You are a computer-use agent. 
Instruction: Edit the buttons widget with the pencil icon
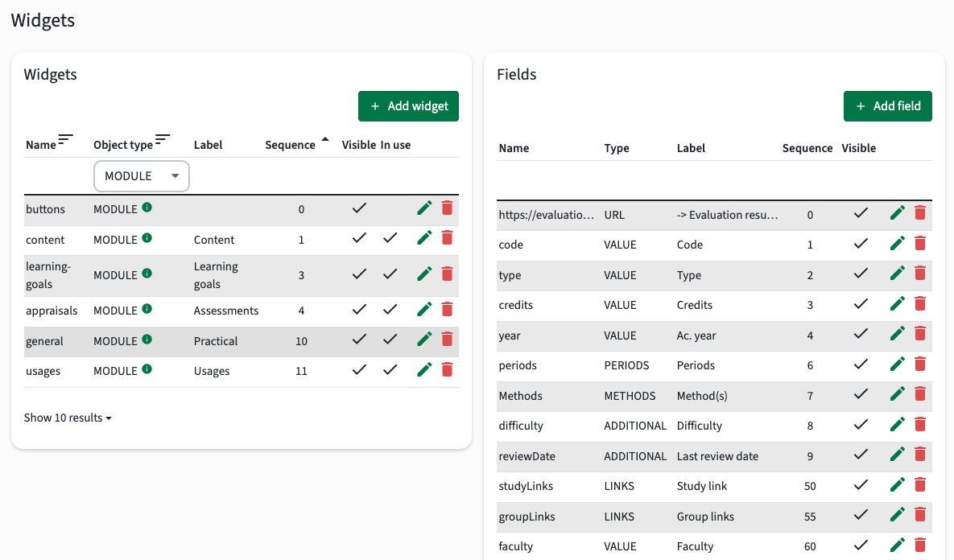tap(424, 208)
